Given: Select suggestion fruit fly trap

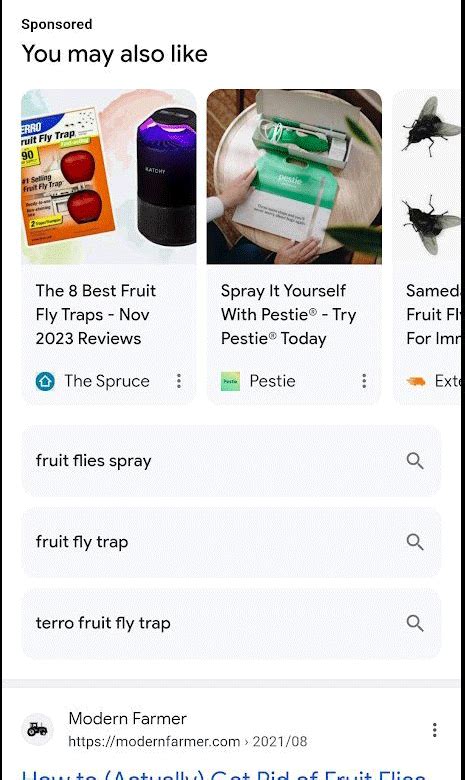Looking at the screenshot, I should pos(231,542).
